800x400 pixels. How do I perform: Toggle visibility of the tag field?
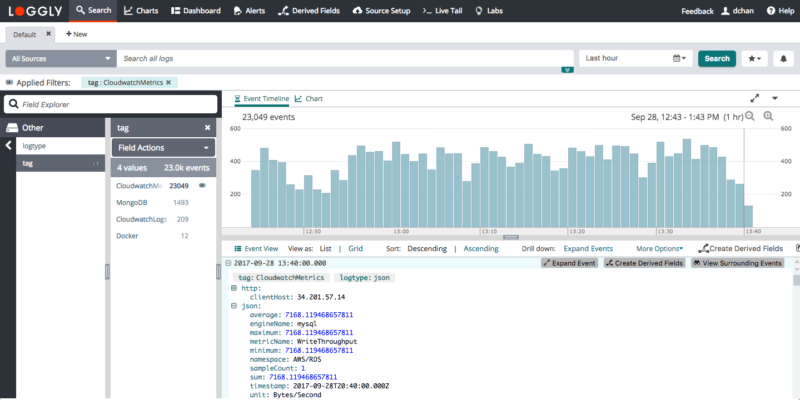(x=97, y=163)
